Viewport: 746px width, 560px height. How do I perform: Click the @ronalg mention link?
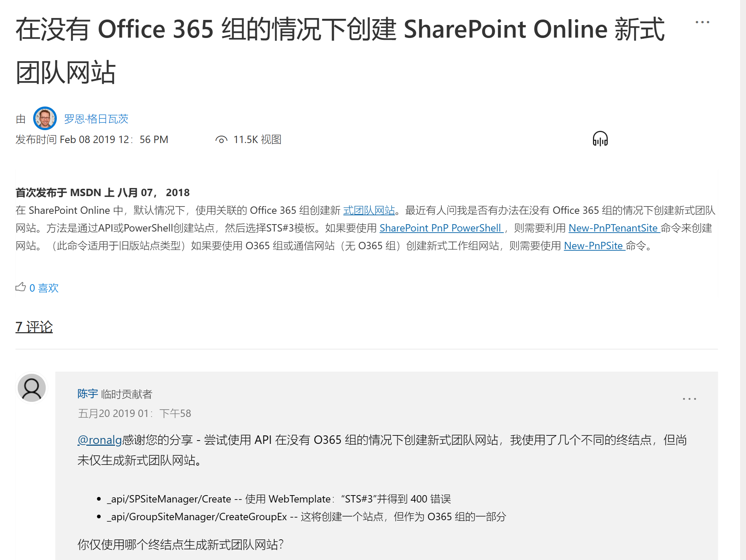[100, 440]
